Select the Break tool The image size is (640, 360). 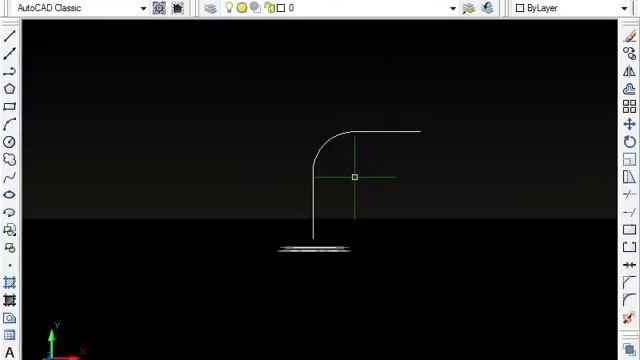pos(629,247)
